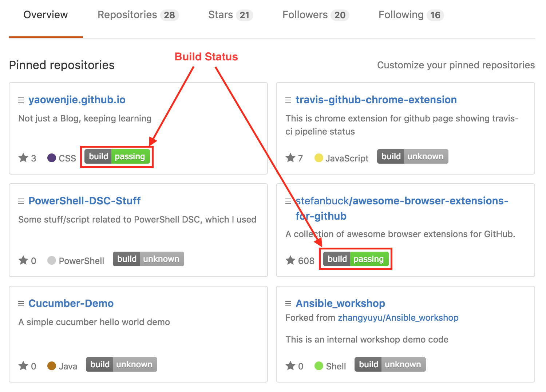This screenshot has width=546, height=392.
Task: Click build passing badge beside 608 stars
Action: pyautogui.click(x=356, y=259)
